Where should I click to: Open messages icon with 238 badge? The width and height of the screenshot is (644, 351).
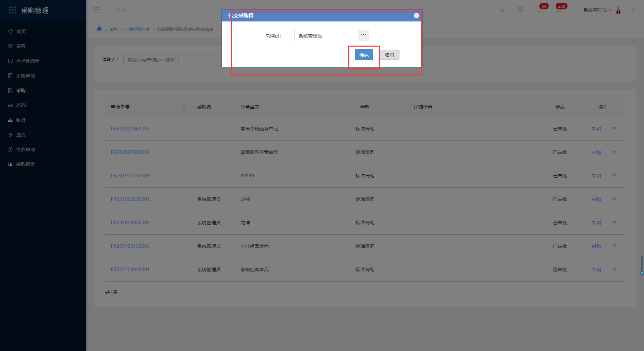coord(558,10)
